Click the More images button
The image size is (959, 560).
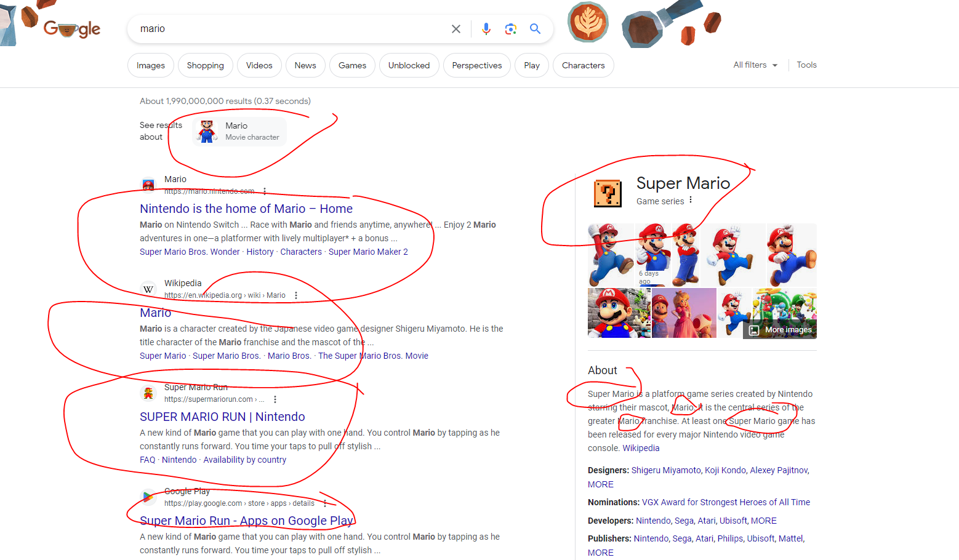(x=782, y=330)
